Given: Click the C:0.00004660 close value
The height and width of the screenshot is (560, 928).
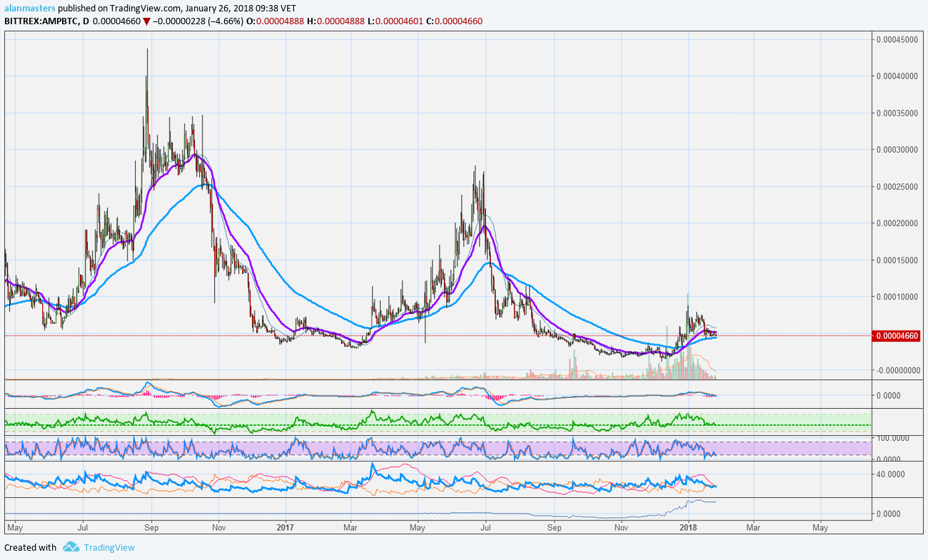Looking at the screenshot, I should [454, 21].
